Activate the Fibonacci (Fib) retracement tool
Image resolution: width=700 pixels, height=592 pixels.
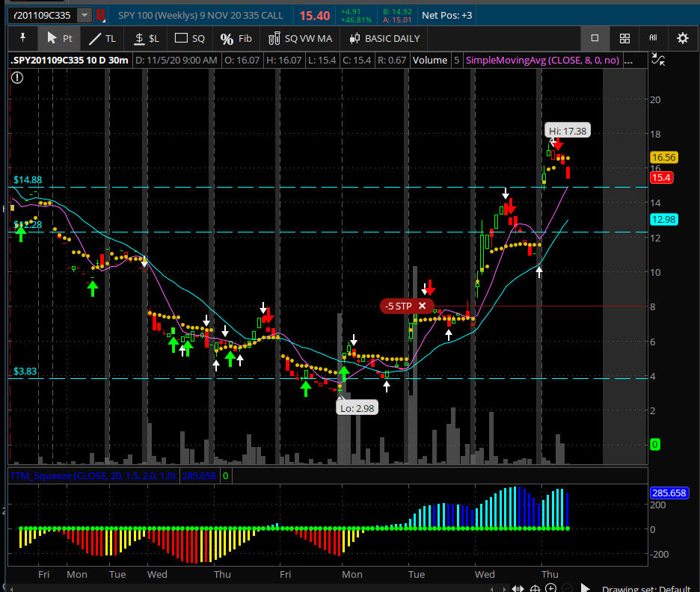point(236,38)
